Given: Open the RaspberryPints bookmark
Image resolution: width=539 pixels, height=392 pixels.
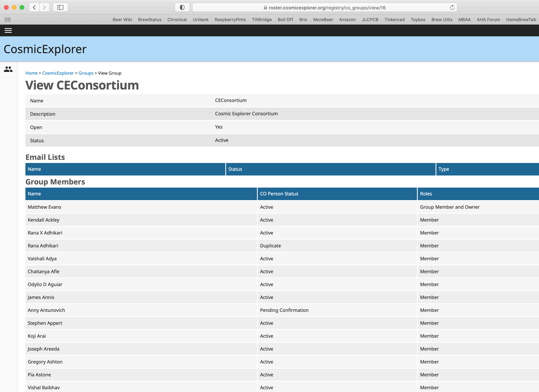Looking at the screenshot, I should (x=230, y=20).
